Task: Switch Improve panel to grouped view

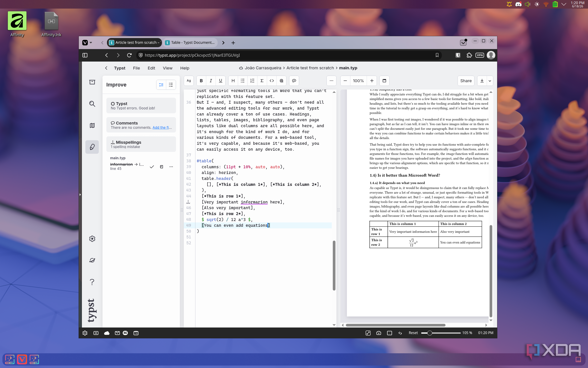Action: [x=161, y=85]
